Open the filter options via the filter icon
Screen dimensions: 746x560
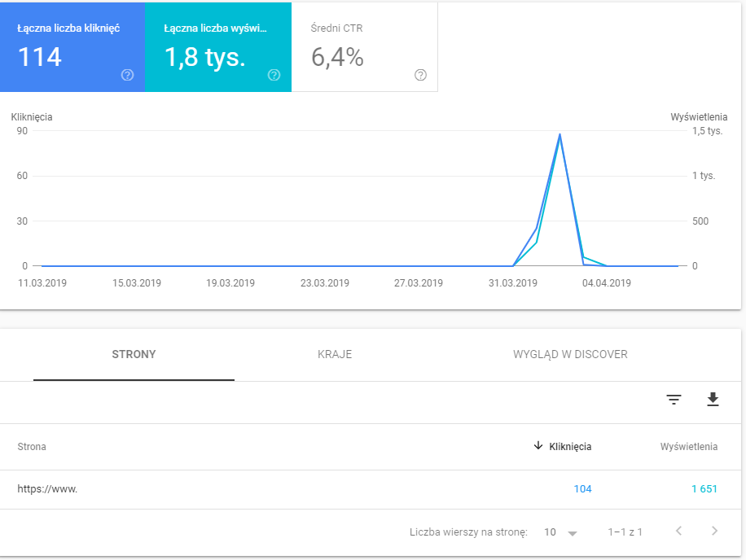click(x=673, y=400)
